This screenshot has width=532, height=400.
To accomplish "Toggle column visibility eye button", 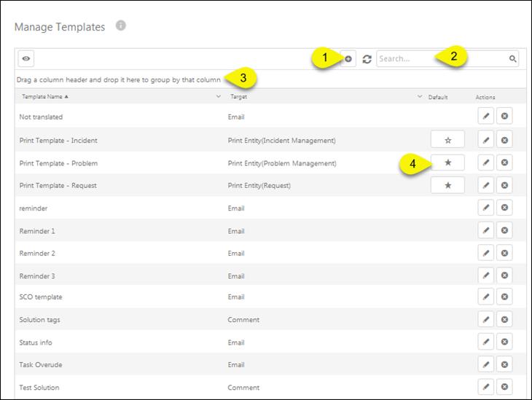I will tap(26, 59).
